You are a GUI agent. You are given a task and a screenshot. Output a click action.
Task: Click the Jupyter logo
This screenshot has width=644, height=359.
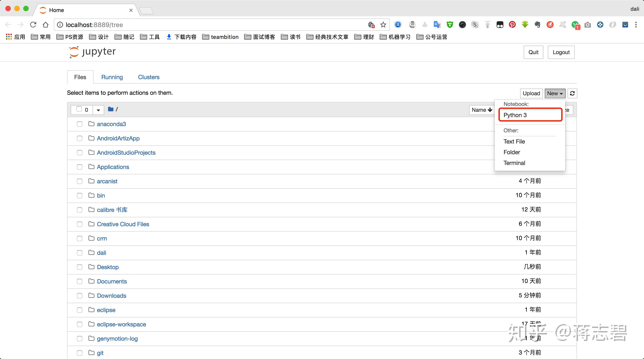click(x=92, y=52)
